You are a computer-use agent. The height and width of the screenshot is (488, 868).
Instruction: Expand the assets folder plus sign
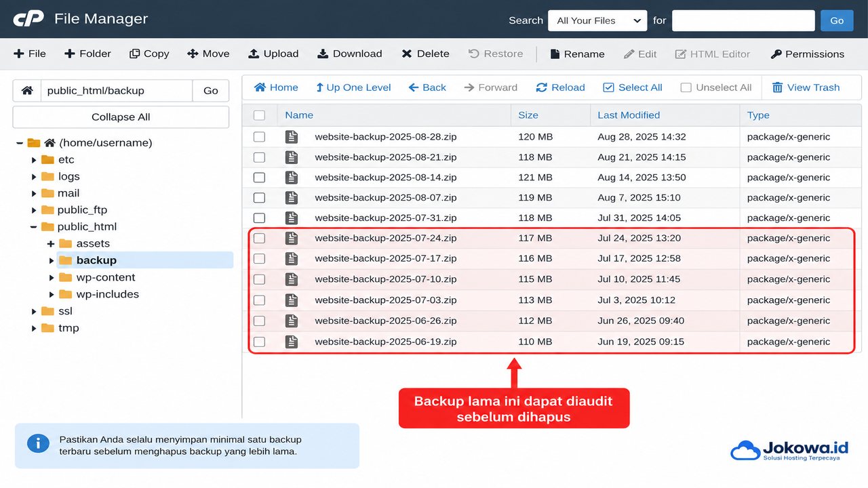pos(51,244)
